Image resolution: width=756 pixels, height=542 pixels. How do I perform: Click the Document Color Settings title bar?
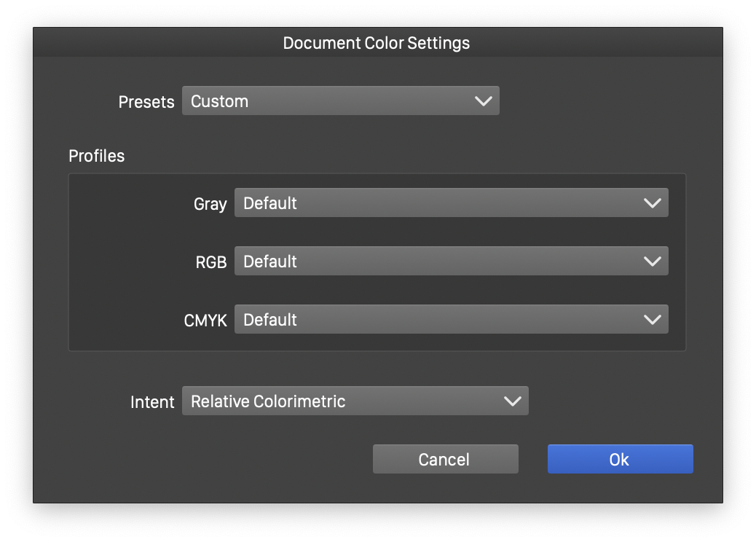tap(377, 43)
